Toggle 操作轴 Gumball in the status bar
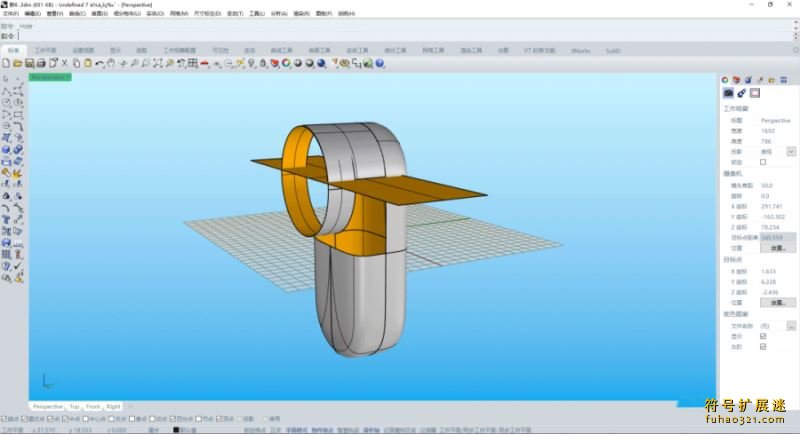Image resolution: width=800 pixels, height=434 pixels. coord(371,430)
